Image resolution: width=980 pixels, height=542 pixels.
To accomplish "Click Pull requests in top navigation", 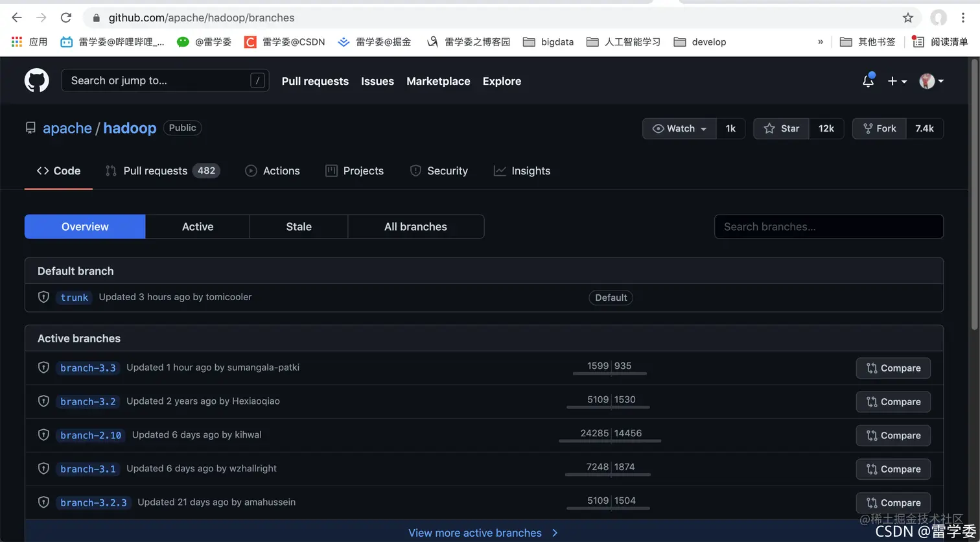I will [315, 81].
